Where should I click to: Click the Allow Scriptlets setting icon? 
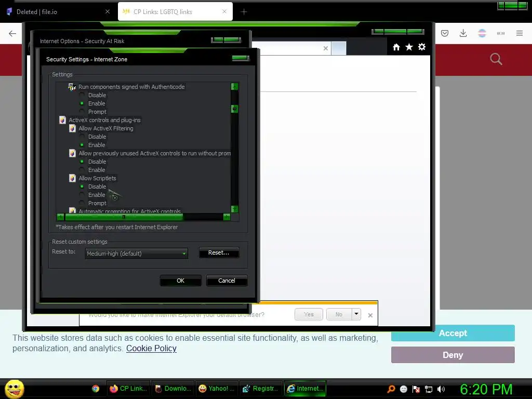coord(72,178)
